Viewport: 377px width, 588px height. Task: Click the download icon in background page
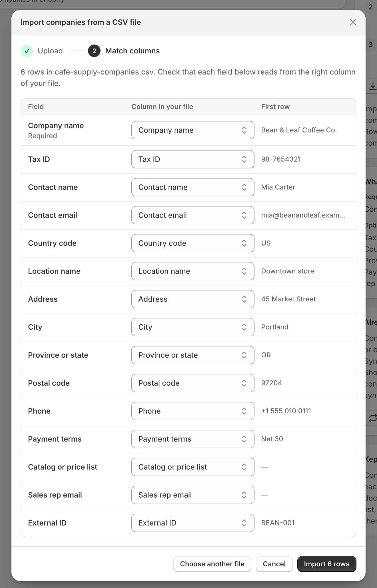click(373, 86)
